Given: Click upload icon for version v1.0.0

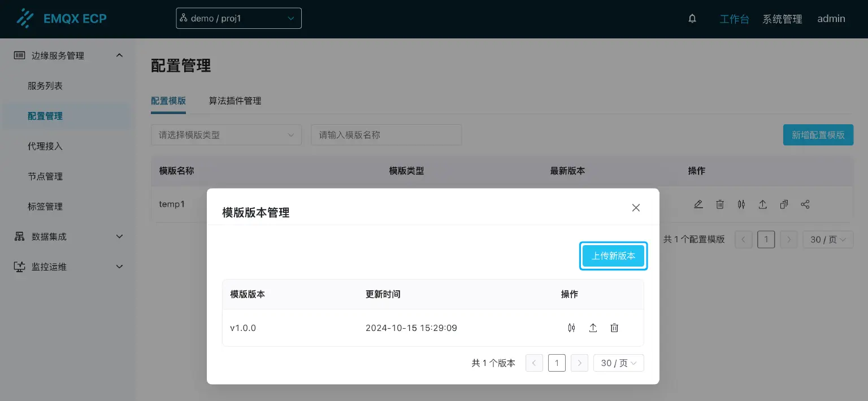Looking at the screenshot, I should (593, 328).
